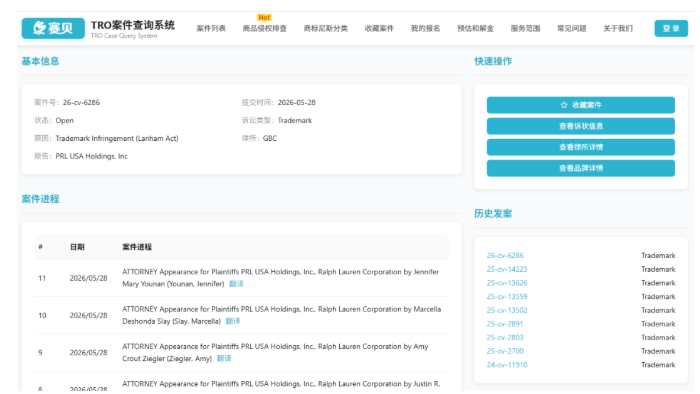700x394 pixels.
Task: Click the 历史发案 section heading
Action: [x=493, y=214]
